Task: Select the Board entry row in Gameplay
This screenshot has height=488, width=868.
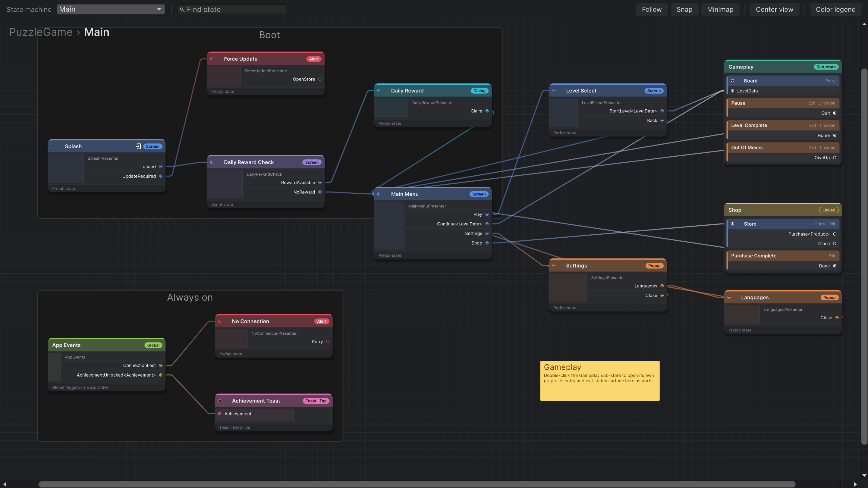Action: click(x=783, y=81)
